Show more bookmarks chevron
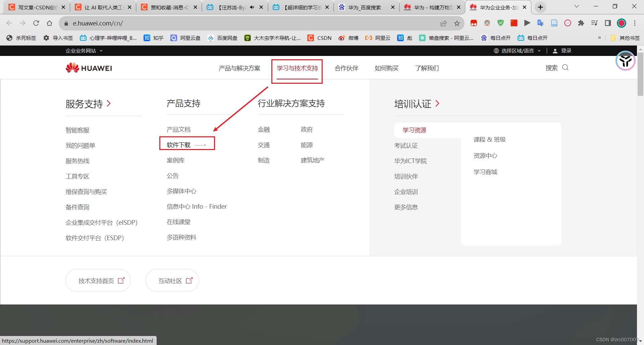The image size is (644, 345). (x=599, y=38)
